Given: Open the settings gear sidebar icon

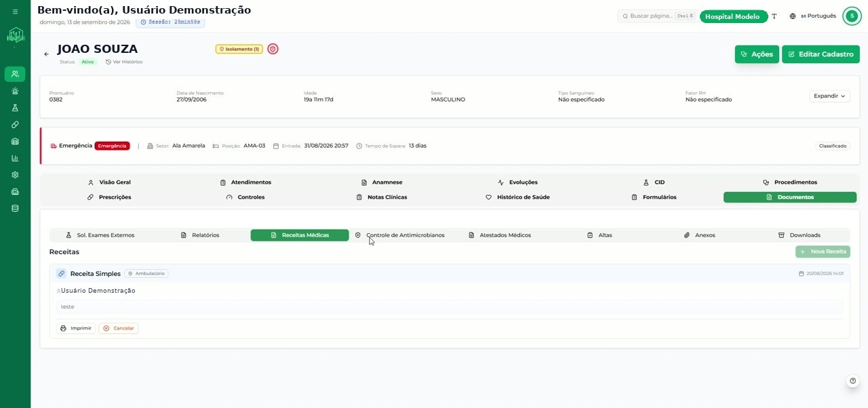Looking at the screenshot, I should coord(15,175).
